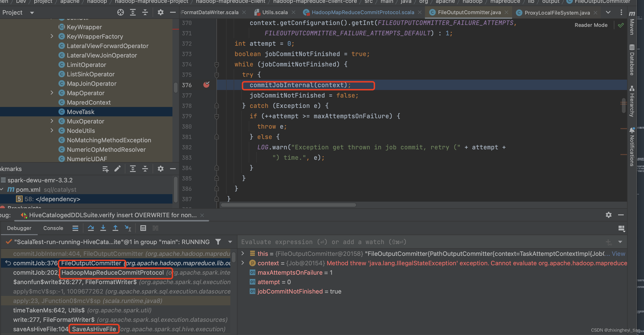The width and height of the screenshot is (644, 335).
Task: Open threads view hamburger icon
Action: pos(75,228)
